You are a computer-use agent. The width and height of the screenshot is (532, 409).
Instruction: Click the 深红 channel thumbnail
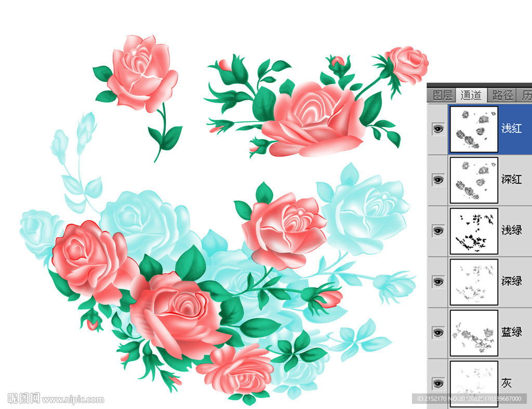(473, 180)
